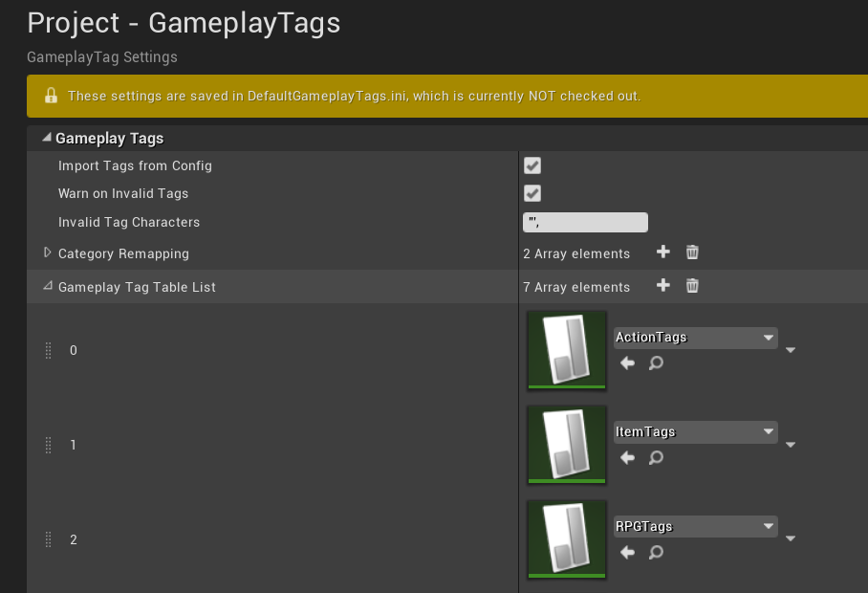Empty the Gameplay Tag Table List with trash icon
The width and height of the screenshot is (868, 593).
point(692,286)
